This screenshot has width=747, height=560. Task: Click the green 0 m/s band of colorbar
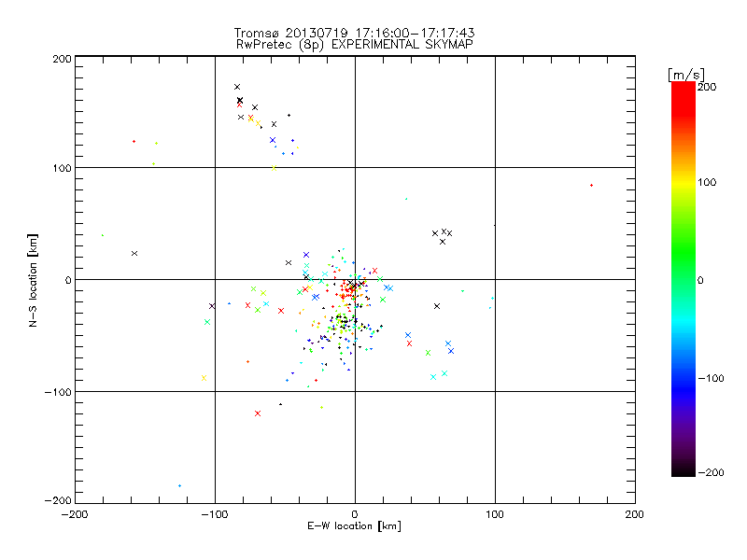684,280
